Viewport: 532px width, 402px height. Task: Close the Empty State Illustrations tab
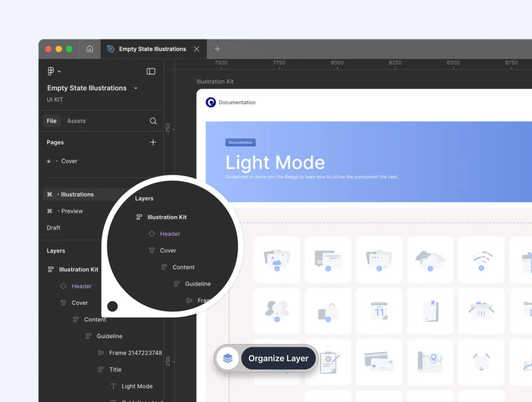tap(197, 49)
